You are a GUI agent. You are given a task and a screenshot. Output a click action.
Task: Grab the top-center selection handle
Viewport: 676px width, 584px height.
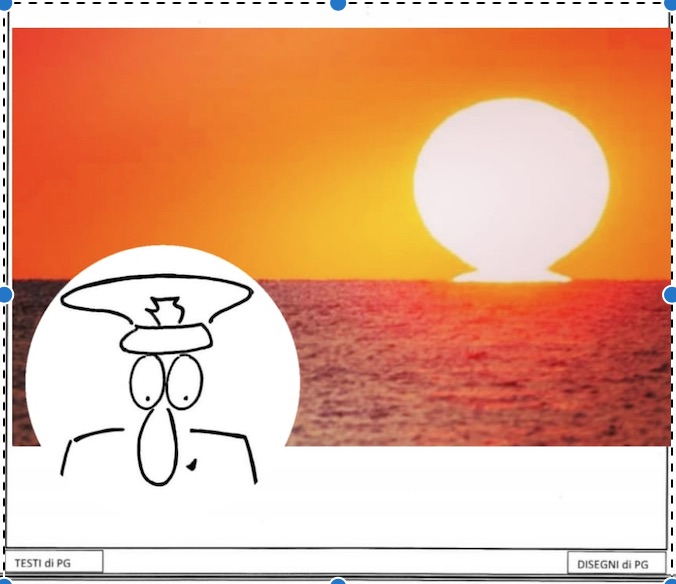pos(338,3)
